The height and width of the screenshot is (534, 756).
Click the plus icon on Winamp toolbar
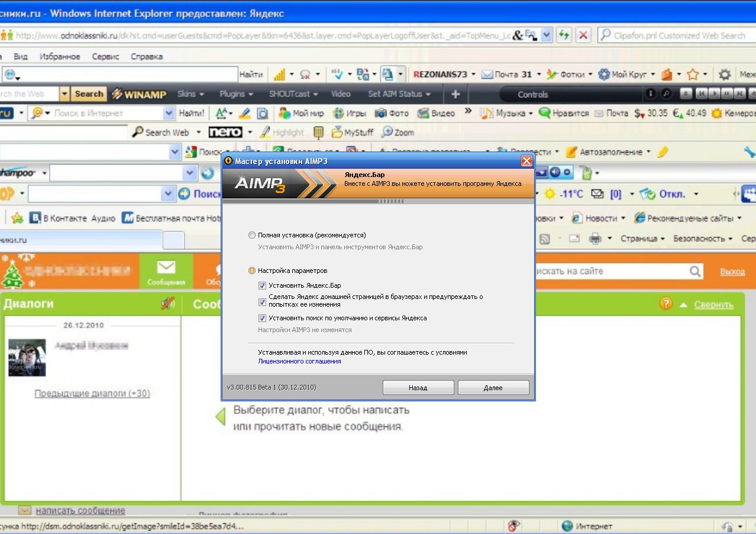pos(455,94)
